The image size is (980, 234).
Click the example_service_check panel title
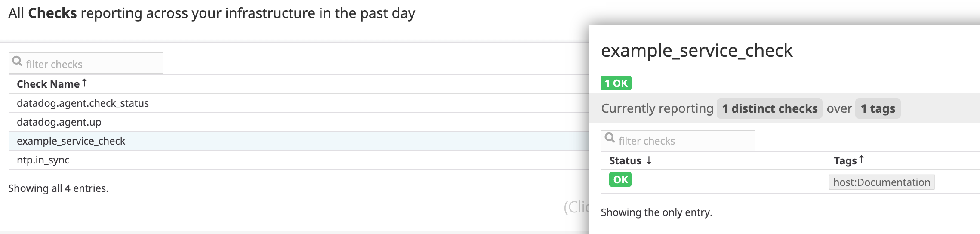(x=696, y=51)
